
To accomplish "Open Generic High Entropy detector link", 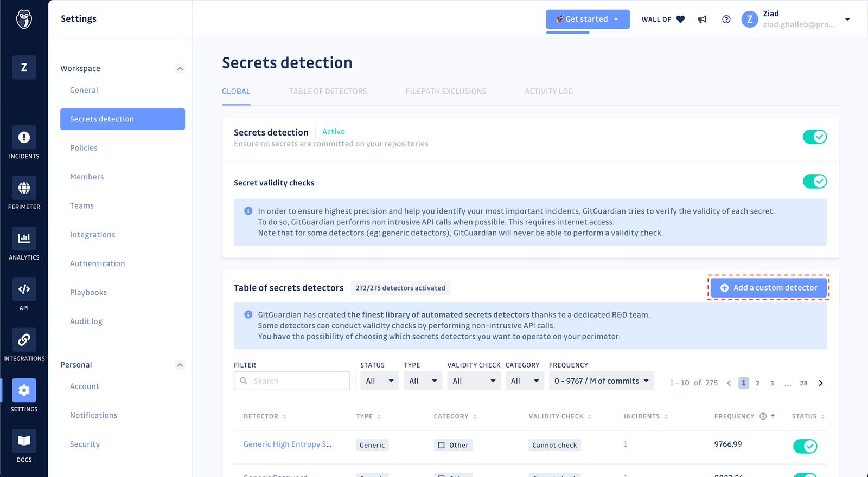I will click(x=288, y=444).
